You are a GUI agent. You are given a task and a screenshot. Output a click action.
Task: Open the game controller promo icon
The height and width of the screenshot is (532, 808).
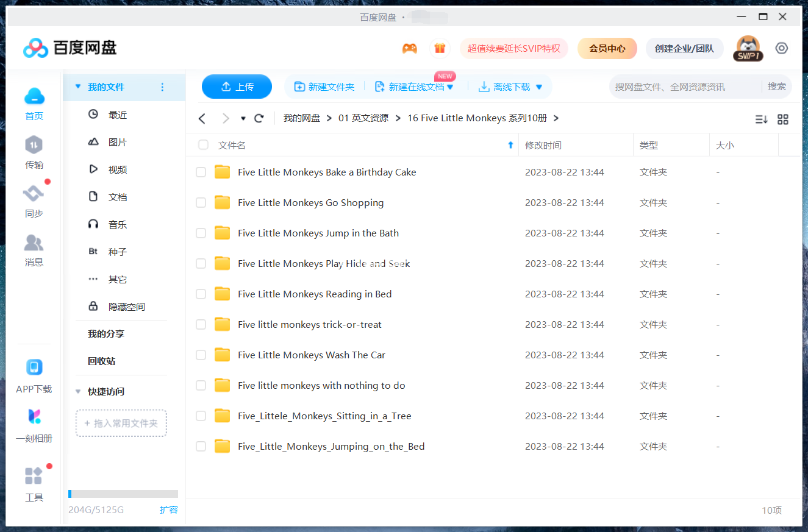click(409, 48)
